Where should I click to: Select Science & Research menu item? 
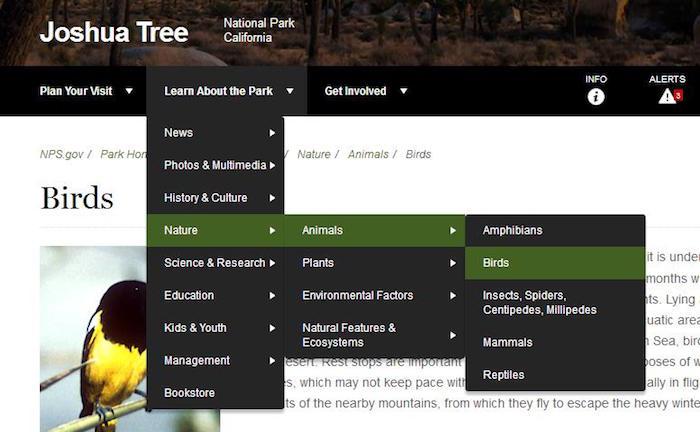[x=215, y=263]
